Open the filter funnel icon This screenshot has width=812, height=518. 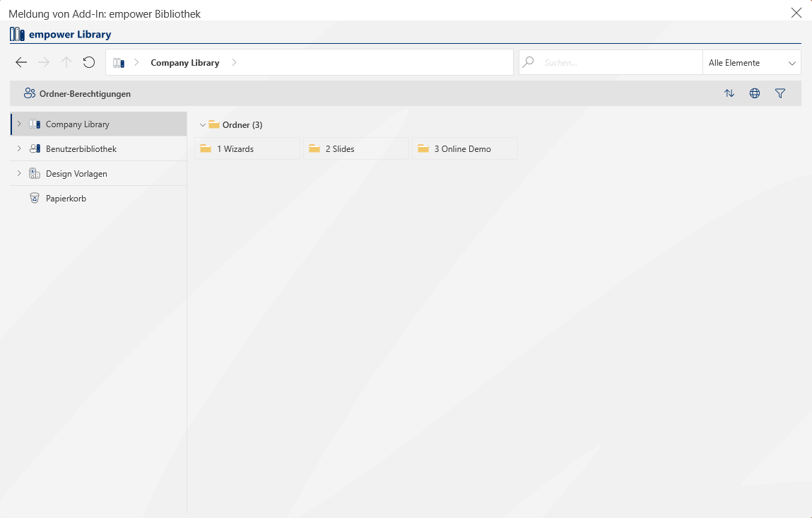point(780,93)
